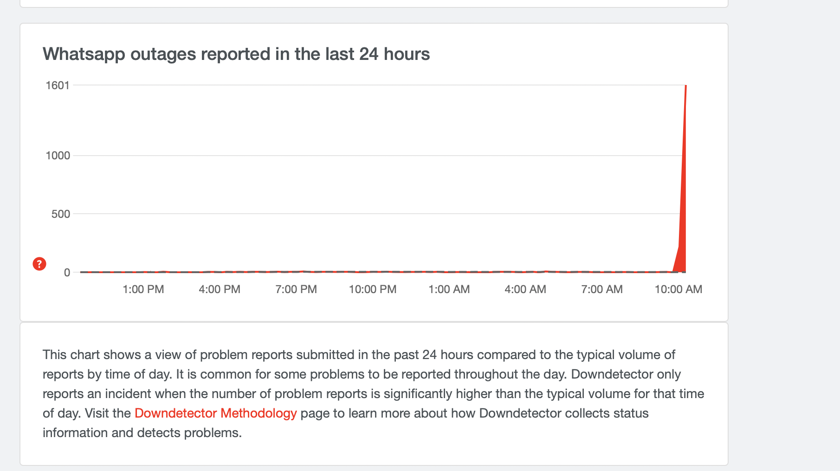This screenshot has width=840, height=471.
Task: Click the 10:00 AM time axis label
Action: tap(678, 289)
